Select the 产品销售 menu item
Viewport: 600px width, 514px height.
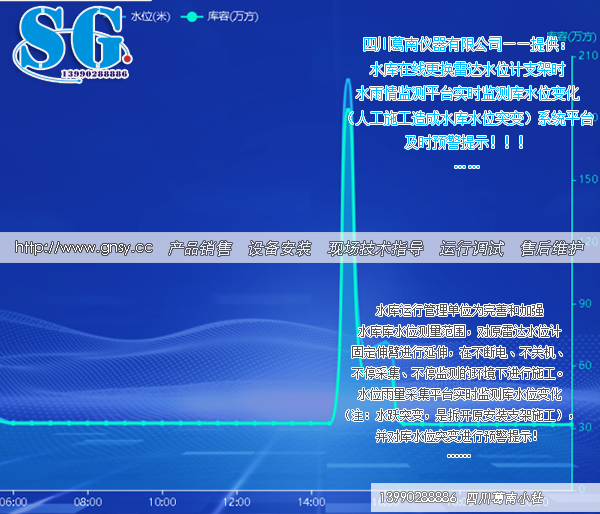click(x=200, y=248)
